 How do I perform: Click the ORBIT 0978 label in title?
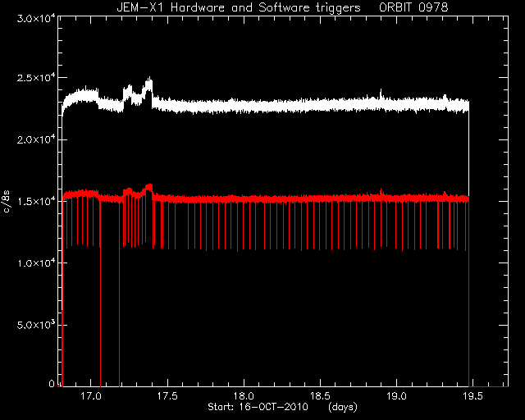pos(413,7)
